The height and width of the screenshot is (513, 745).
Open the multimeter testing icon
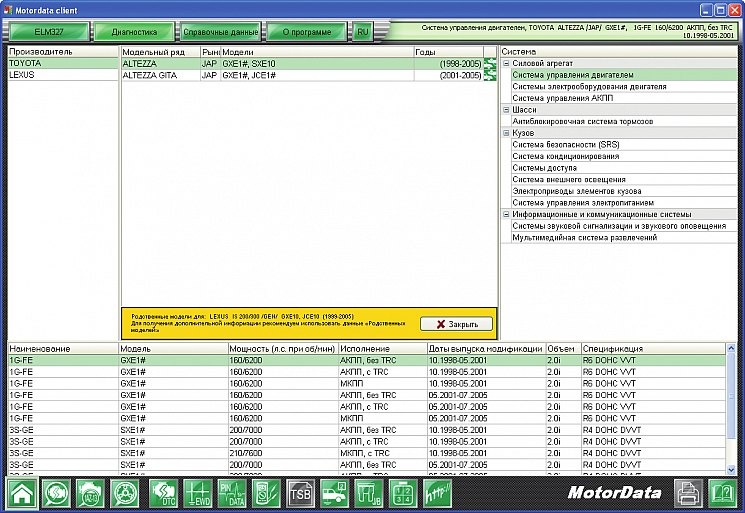(266, 494)
